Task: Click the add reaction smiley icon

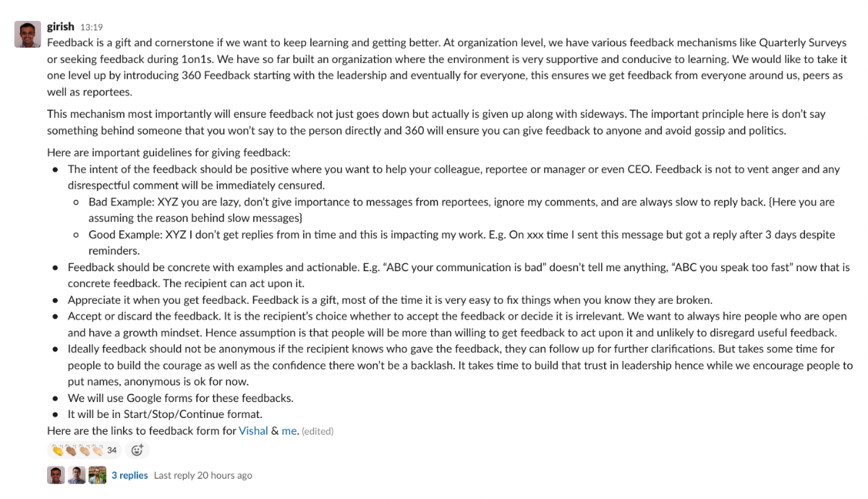Action: click(137, 450)
